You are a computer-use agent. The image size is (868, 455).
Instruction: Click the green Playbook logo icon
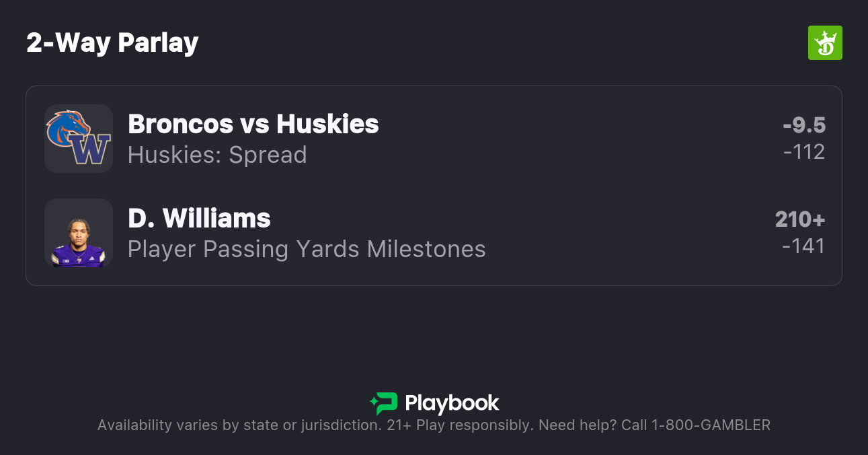(384, 403)
